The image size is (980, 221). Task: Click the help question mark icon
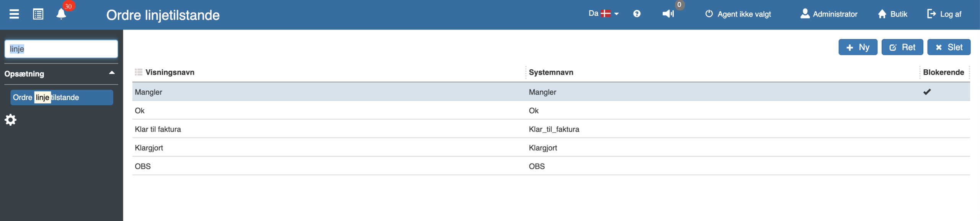[x=637, y=14]
